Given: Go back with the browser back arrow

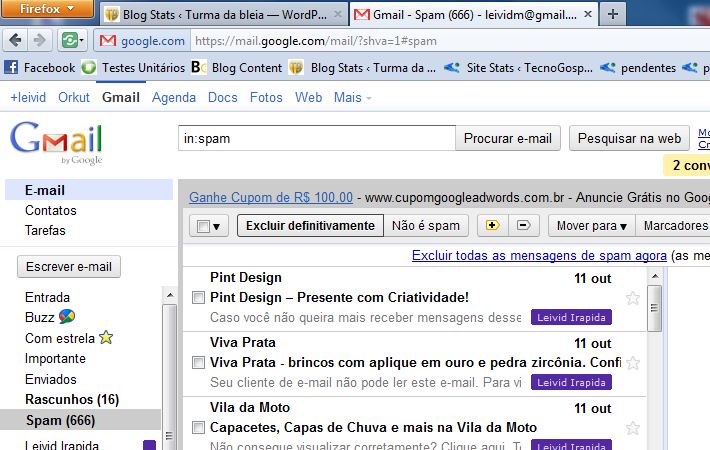Looking at the screenshot, I should pos(15,41).
